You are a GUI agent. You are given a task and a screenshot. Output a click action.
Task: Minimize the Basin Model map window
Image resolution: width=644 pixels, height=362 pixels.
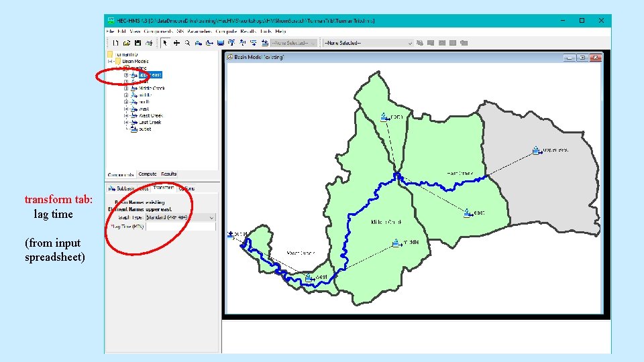click(x=569, y=58)
